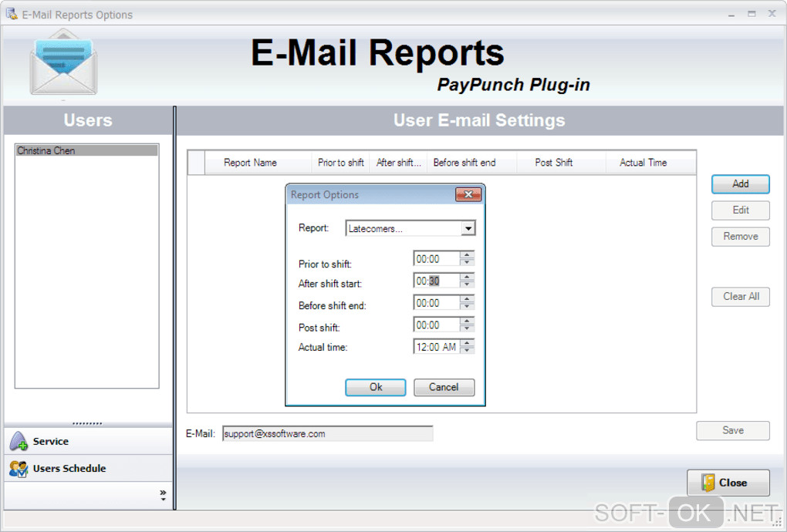Click the Prior to shift time field
The height and width of the screenshot is (532, 787).
pos(436,259)
